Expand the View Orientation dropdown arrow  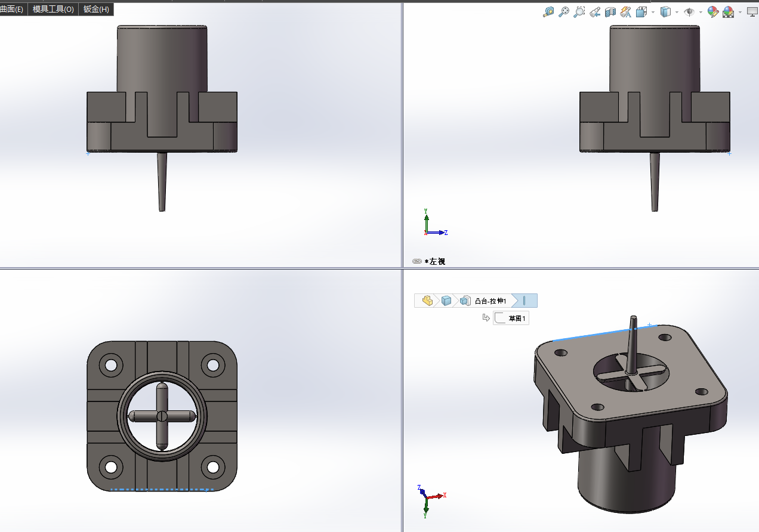[653, 12]
